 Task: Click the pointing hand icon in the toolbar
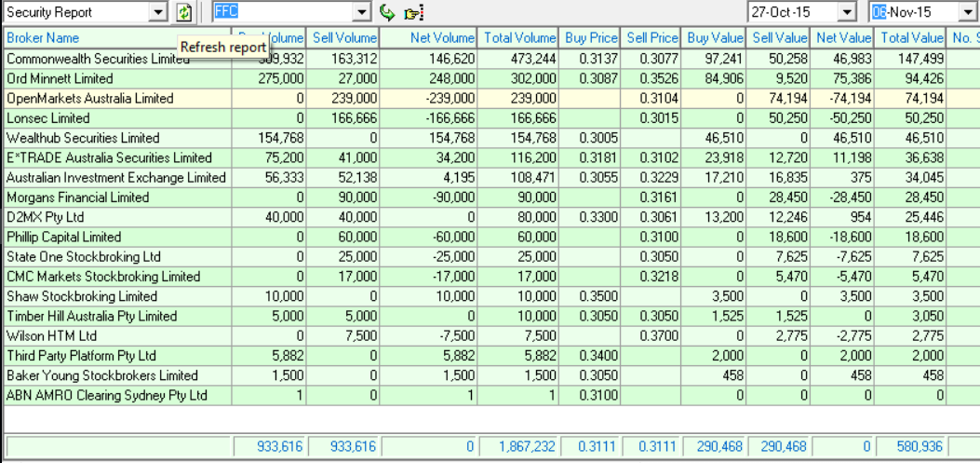(x=413, y=12)
